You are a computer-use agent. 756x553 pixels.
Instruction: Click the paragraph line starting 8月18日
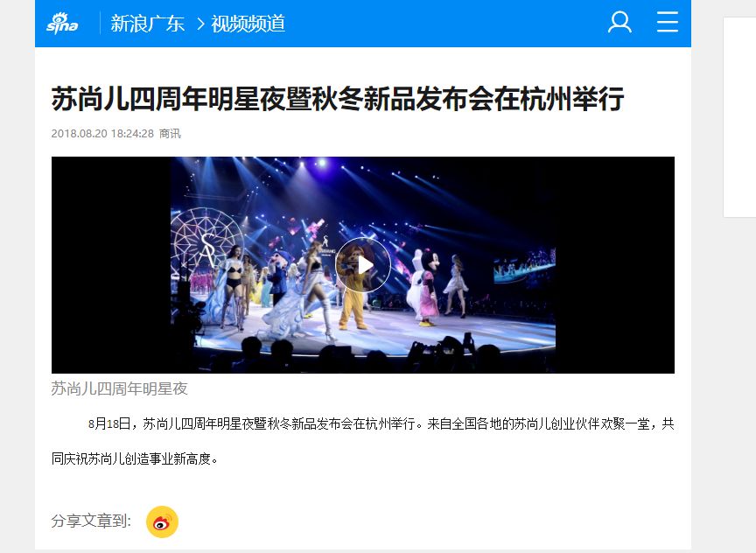click(x=381, y=423)
